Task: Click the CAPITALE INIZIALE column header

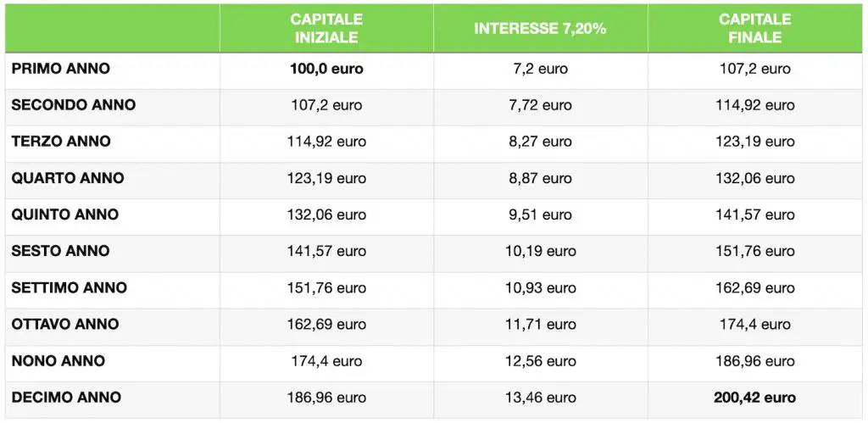Action: point(326,28)
